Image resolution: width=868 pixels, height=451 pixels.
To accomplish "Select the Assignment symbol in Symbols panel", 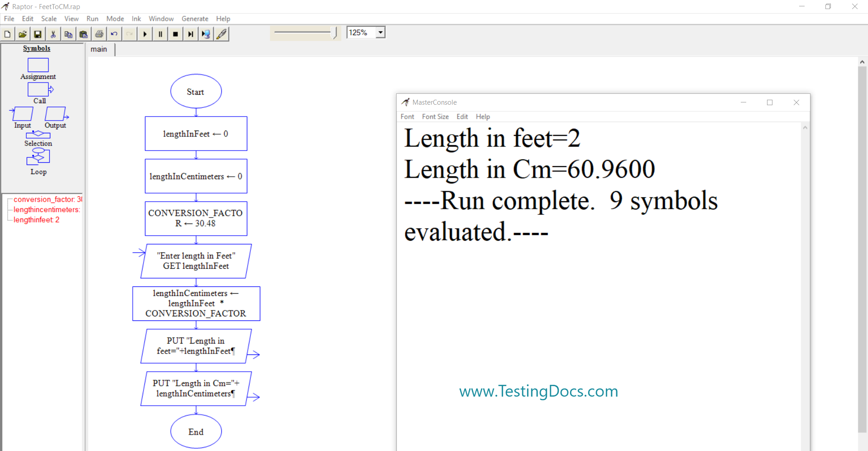I will [38, 65].
